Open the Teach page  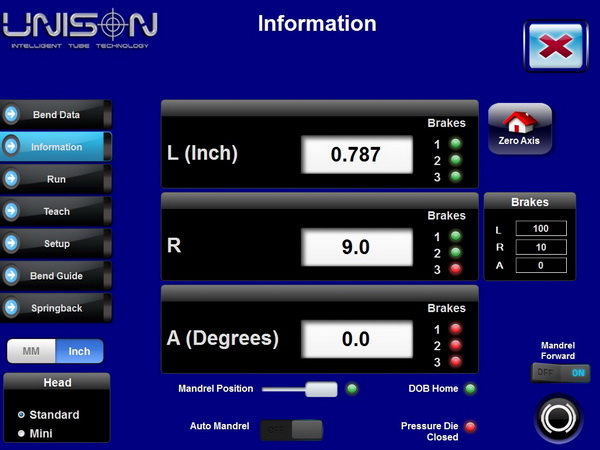point(56,211)
